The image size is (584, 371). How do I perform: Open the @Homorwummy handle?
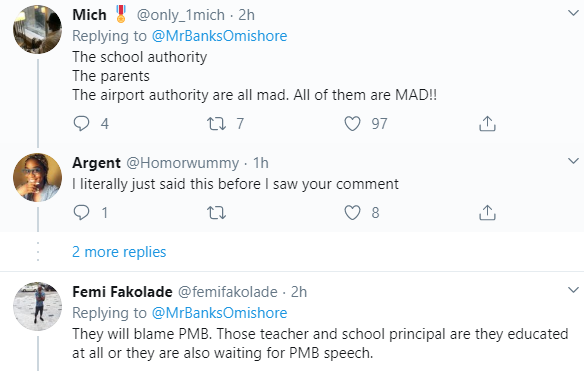[x=182, y=163]
